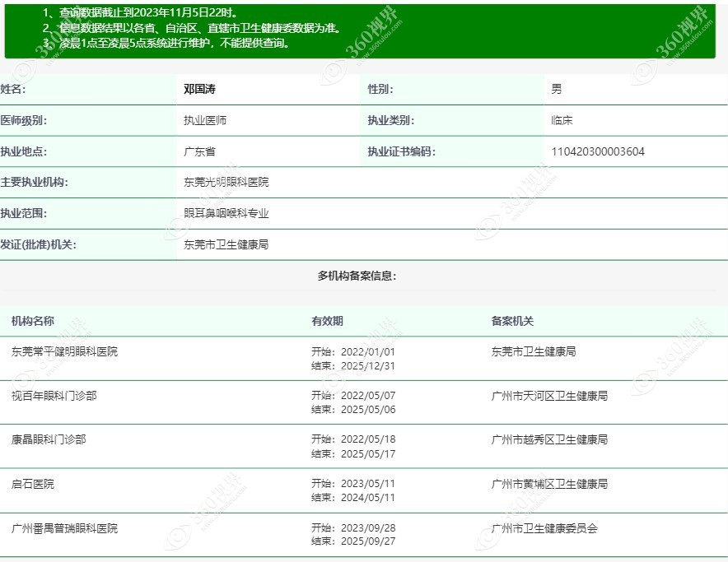Select certificate number 110420300003604
Image resolution: width=728 pixels, height=562 pixels.
coord(598,151)
